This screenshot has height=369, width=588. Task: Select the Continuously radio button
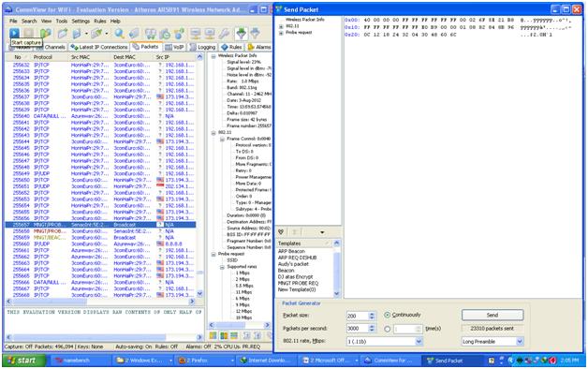(387, 315)
